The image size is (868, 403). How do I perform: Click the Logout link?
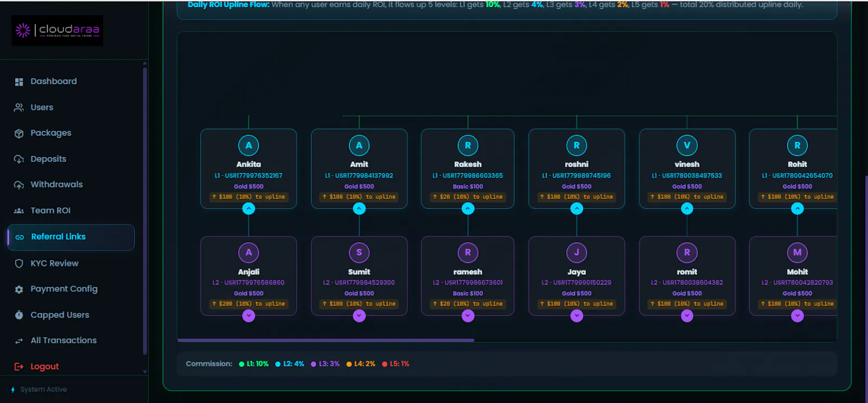pos(71,367)
